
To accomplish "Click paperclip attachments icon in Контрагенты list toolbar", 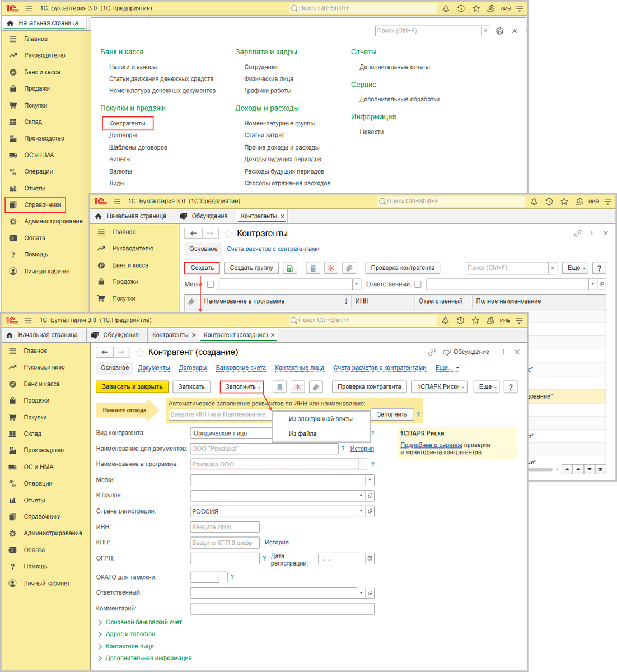I will (349, 268).
